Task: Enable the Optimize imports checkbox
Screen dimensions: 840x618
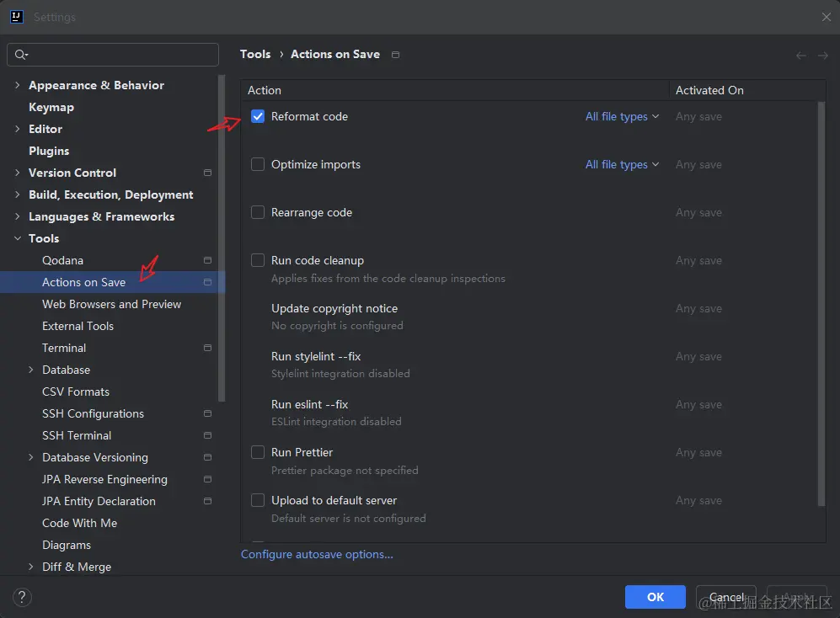Action: (258, 164)
